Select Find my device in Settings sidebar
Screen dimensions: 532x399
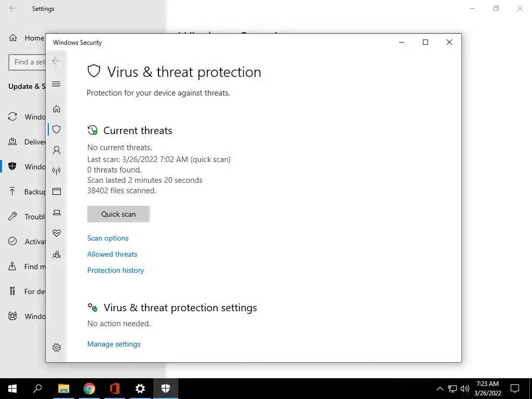[26, 267]
